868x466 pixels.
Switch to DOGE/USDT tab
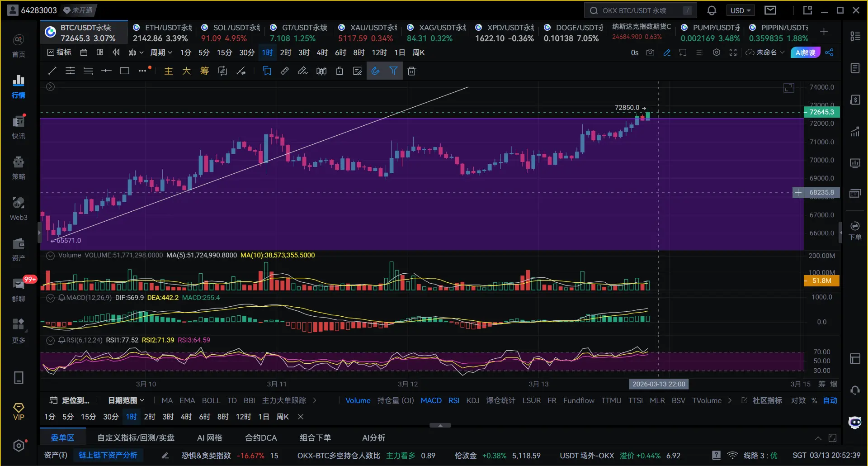574,33
